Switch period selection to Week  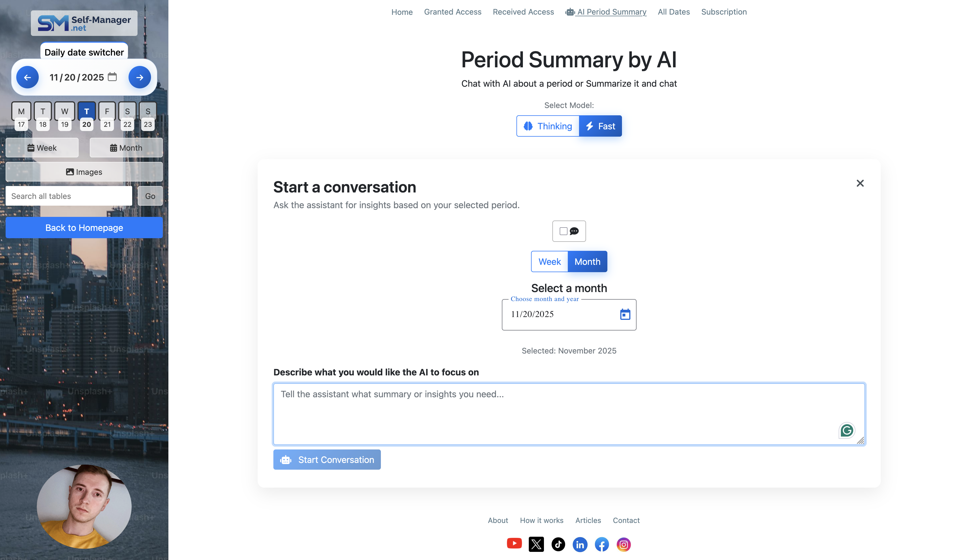549,261
